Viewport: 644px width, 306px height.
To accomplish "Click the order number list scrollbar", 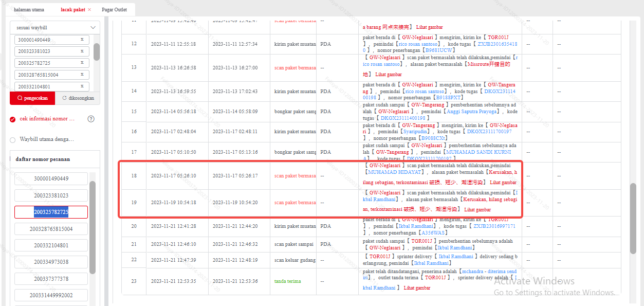I will tap(93, 227).
